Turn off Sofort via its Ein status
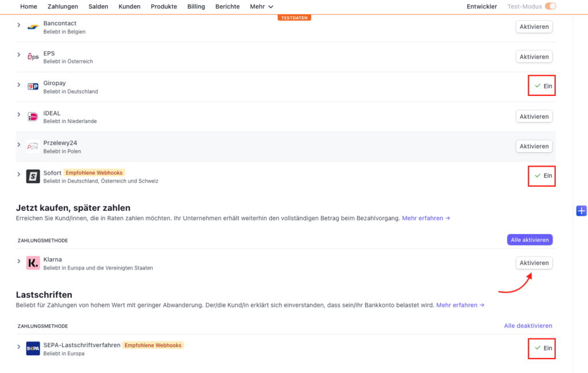 542,176
